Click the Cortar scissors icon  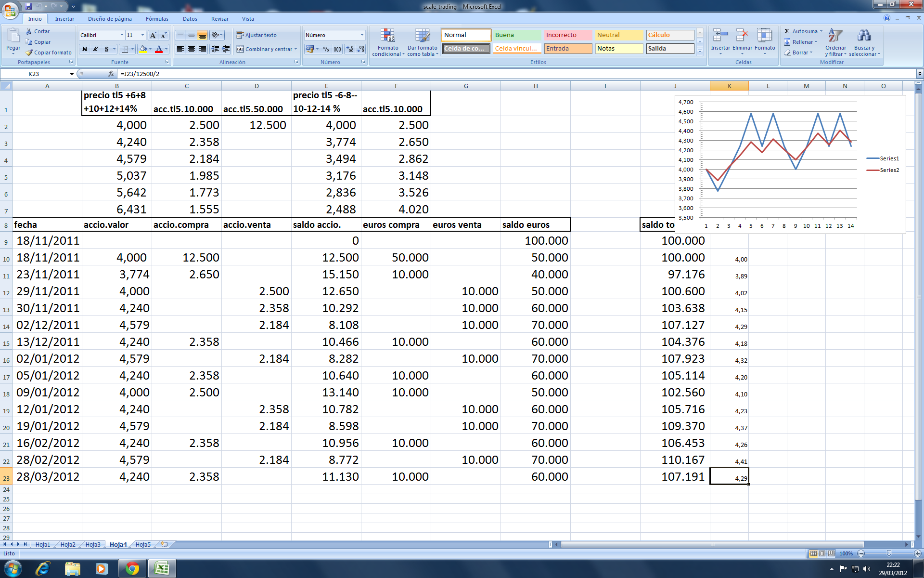[29, 31]
